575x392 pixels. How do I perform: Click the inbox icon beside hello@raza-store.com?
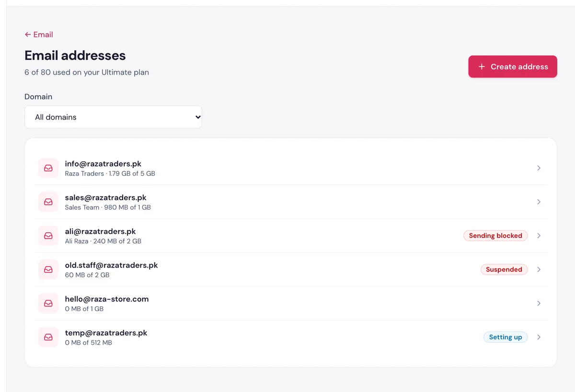[48, 303]
